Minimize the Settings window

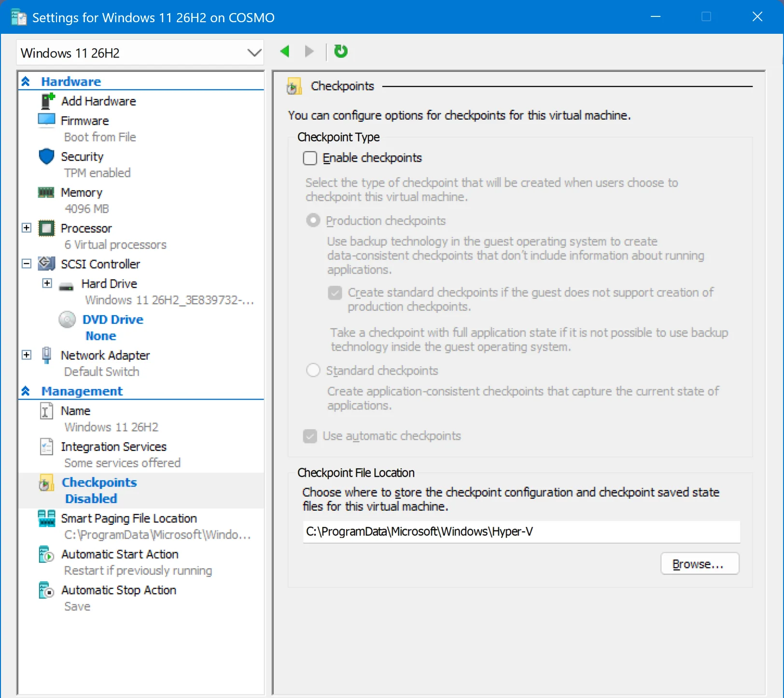(656, 17)
